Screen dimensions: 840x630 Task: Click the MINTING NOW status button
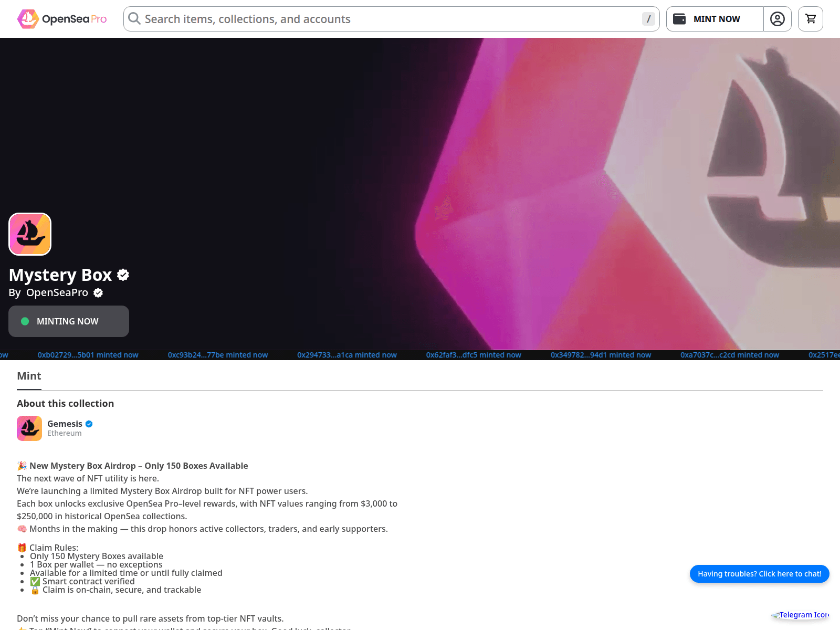coord(69,321)
